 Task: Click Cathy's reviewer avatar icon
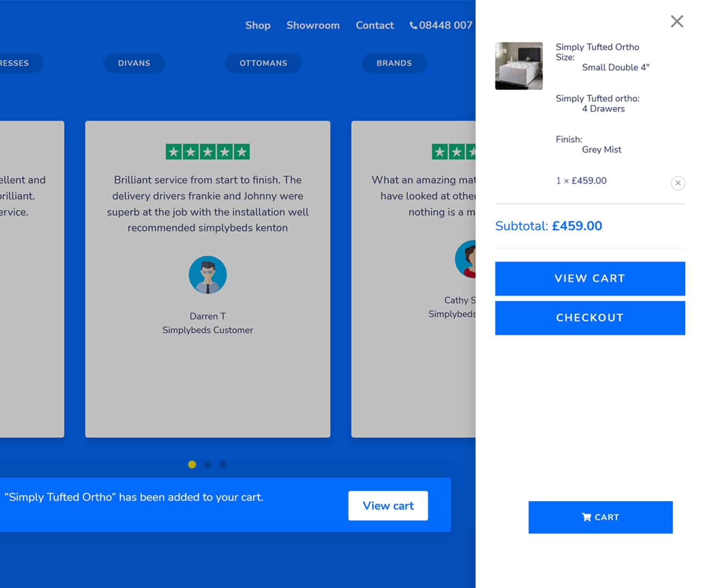coord(465,259)
